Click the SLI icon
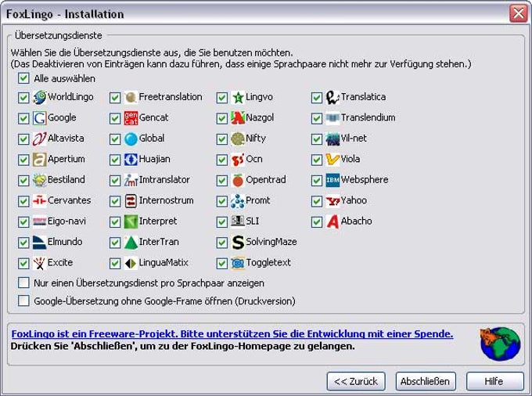The width and height of the screenshot is (532, 396). (x=238, y=221)
